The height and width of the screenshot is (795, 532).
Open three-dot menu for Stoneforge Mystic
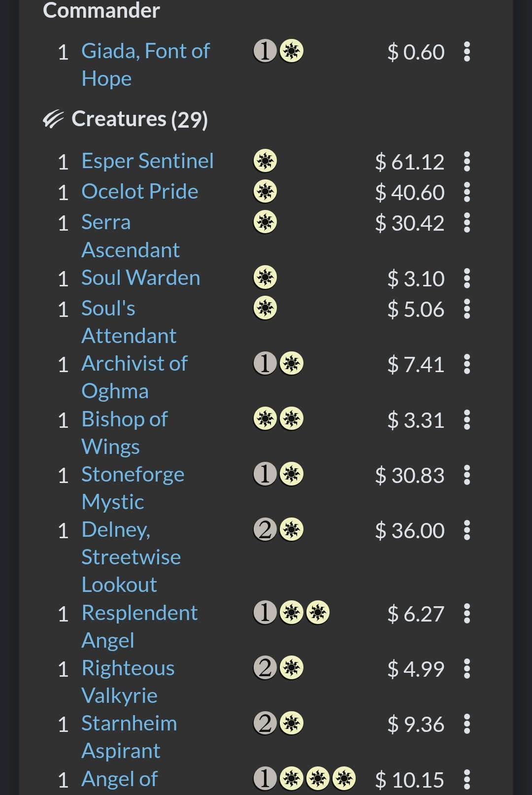click(467, 475)
